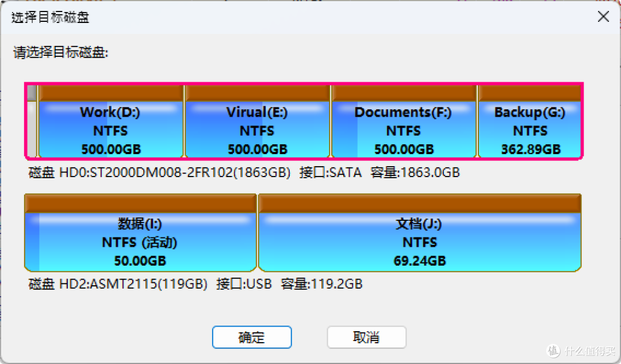Cancel the dialog with 取消
Viewport: 621px width, 364px height.
coord(366,338)
